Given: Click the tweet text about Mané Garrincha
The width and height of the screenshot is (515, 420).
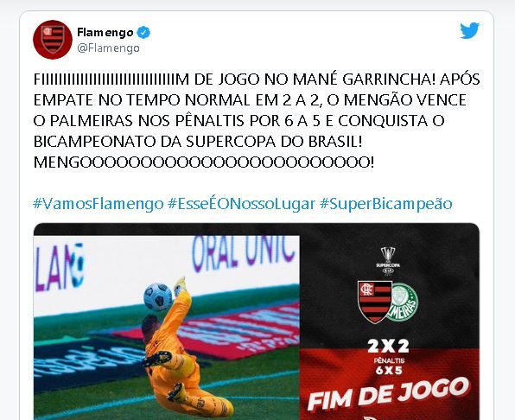Looking at the screenshot, I should (x=257, y=120).
